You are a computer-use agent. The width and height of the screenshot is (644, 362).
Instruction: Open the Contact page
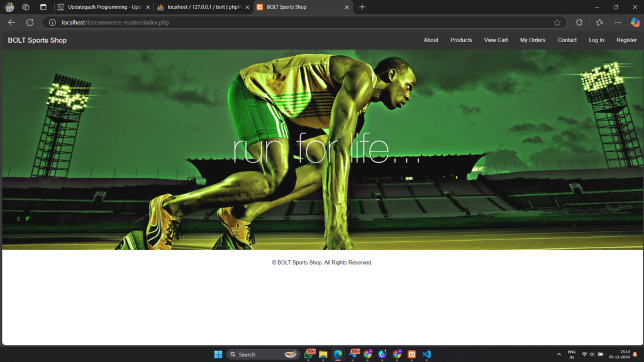(567, 40)
